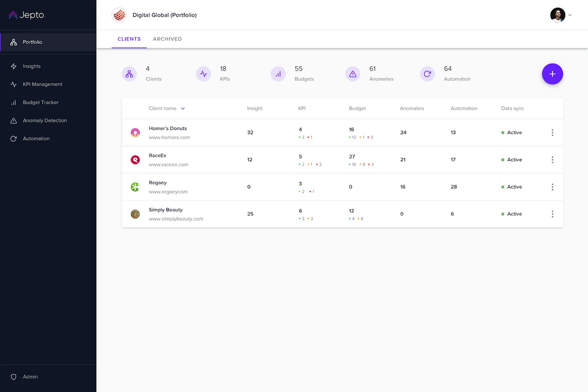Click the Automation refresh icon in summary bar
This screenshot has width=588, height=392.
tap(427, 73)
